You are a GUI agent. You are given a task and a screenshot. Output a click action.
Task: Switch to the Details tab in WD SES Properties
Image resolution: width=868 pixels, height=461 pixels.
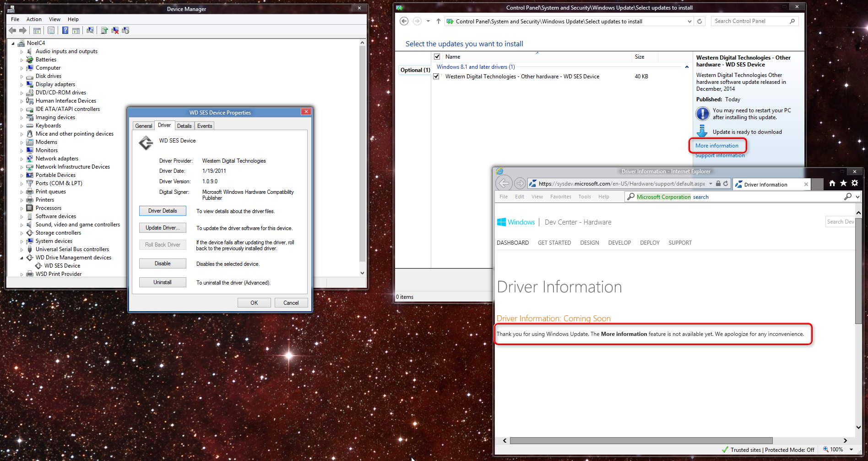point(184,126)
